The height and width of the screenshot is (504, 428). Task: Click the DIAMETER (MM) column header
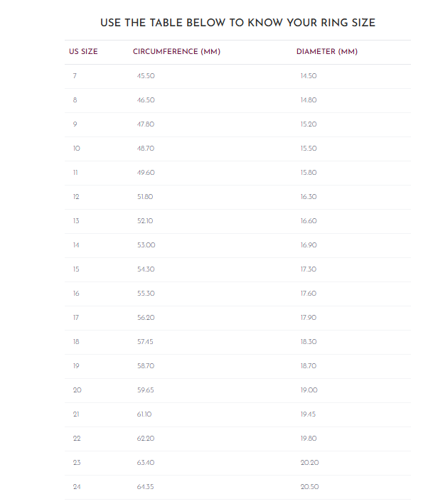[x=326, y=52]
